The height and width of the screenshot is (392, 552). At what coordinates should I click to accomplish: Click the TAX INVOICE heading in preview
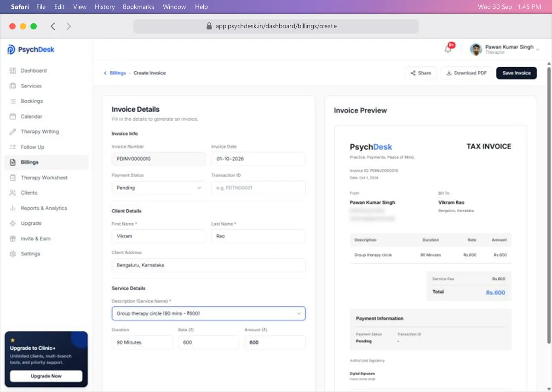[489, 146]
